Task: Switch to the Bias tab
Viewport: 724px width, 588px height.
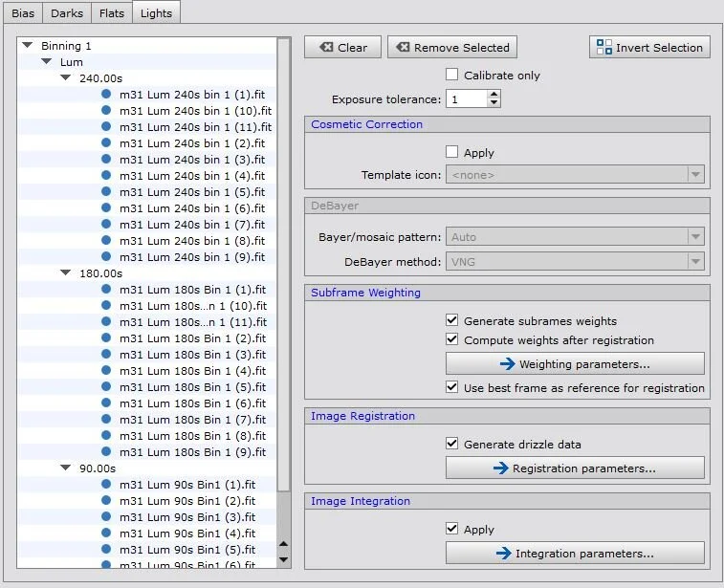Action: point(23,13)
